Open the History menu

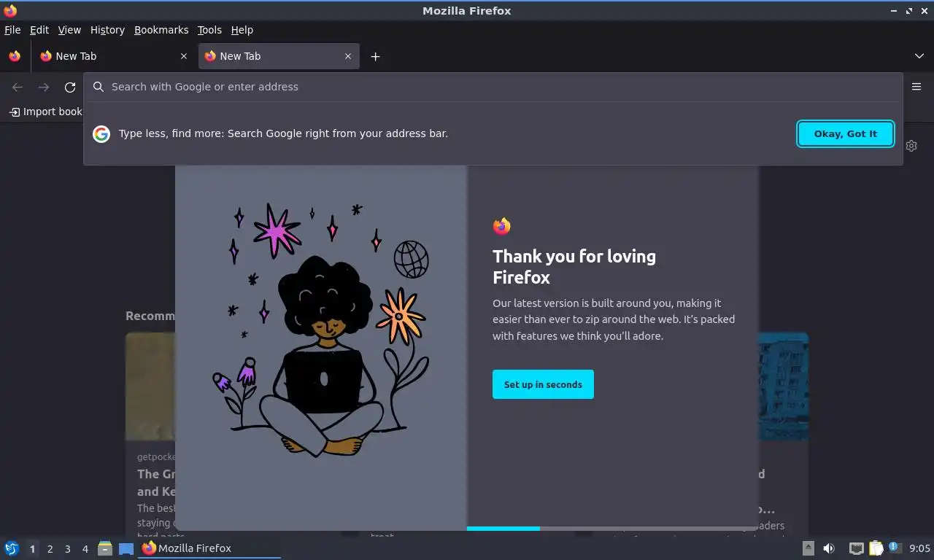[107, 30]
